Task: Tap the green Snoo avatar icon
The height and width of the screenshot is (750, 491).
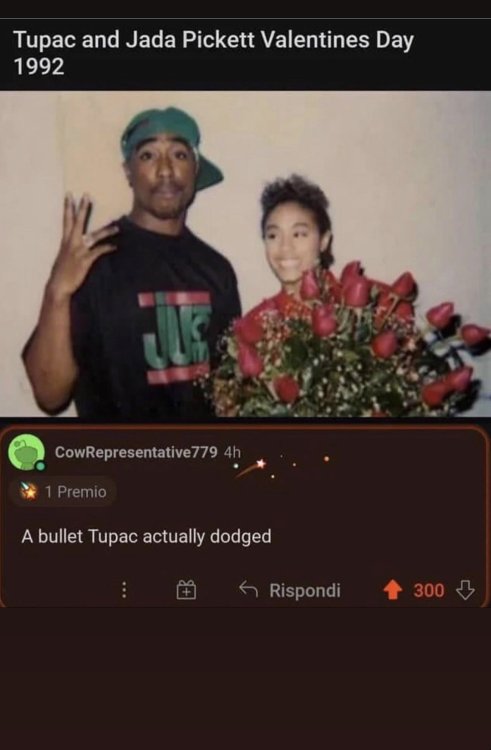Action: 26,452
